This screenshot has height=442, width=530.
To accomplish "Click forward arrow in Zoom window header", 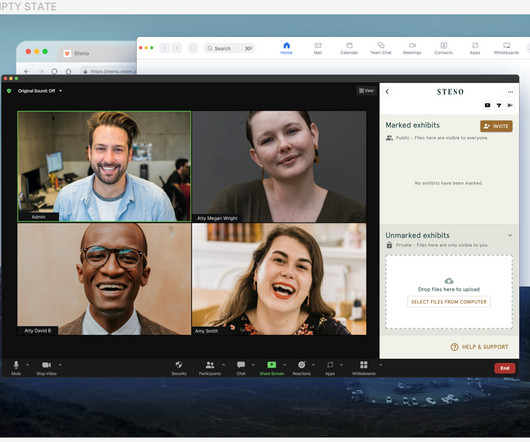I will click(177, 48).
